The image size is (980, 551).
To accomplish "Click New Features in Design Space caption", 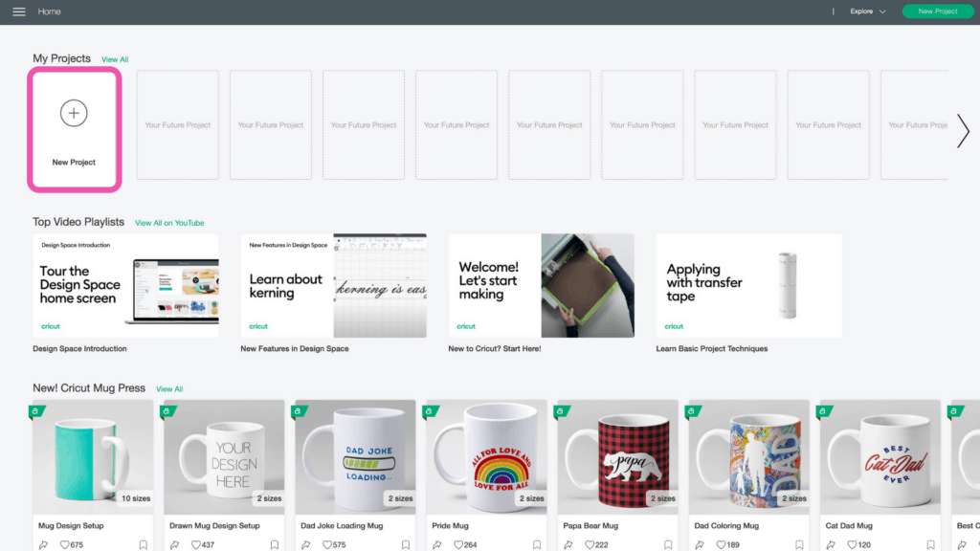I will (x=295, y=348).
